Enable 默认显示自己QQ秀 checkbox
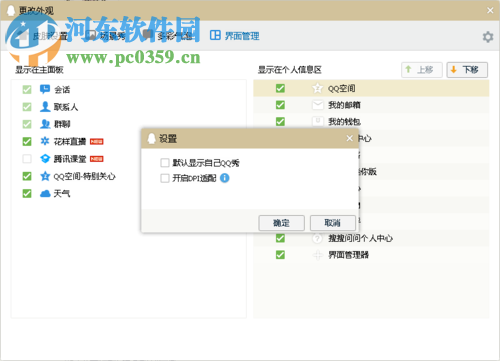Viewport: 500px width, 361px height. (x=165, y=163)
